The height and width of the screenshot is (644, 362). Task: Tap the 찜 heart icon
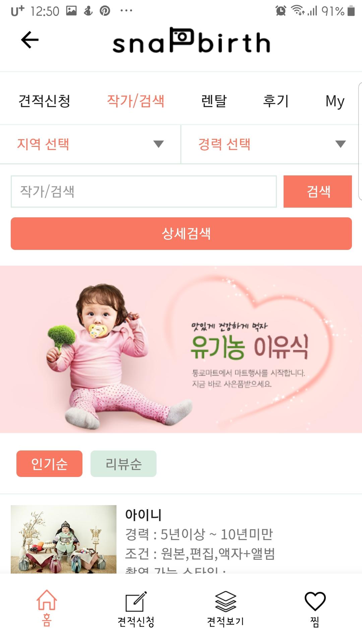click(315, 601)
